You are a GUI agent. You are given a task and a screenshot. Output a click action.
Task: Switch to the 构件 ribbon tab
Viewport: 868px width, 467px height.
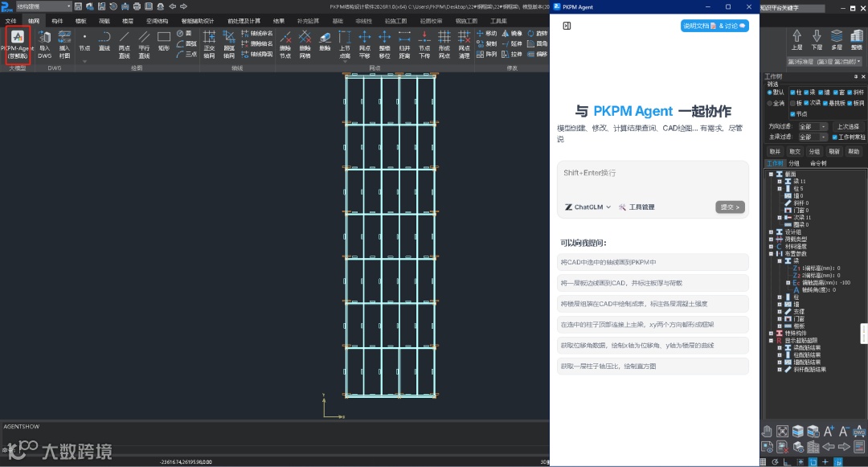click(57, 21)
